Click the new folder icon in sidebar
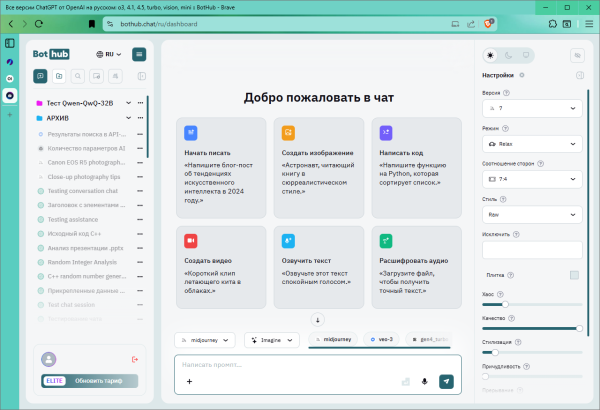Screen dimensions: 600x410 coord(60,75)
